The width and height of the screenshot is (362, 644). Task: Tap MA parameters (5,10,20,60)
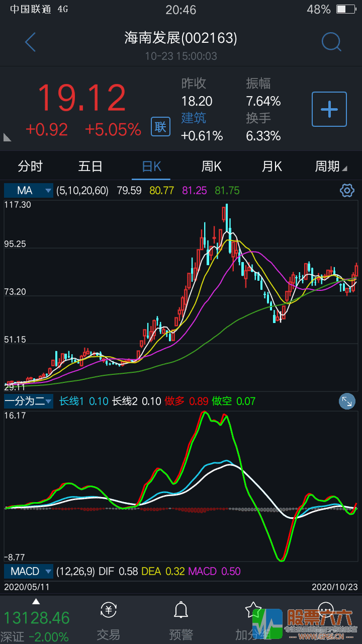pos(82,191)
